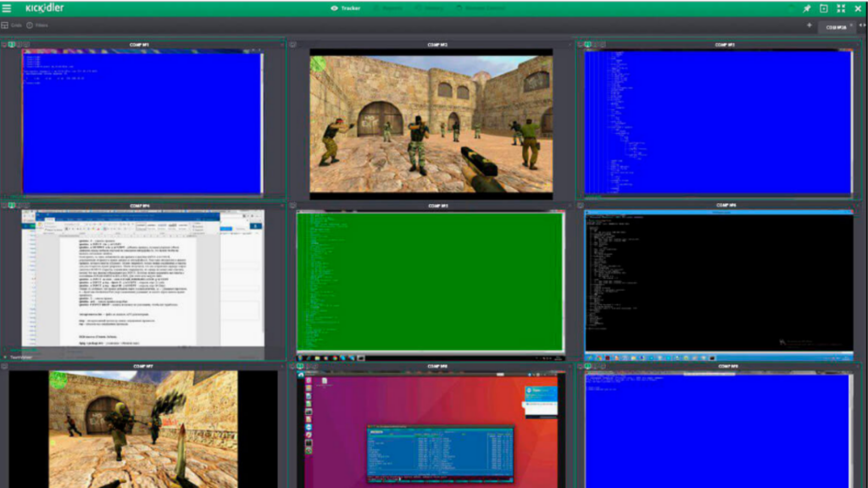This screenshot has height=488, width=868.
Task: Click the COMP №6 cell title
Action: (726, 205)
